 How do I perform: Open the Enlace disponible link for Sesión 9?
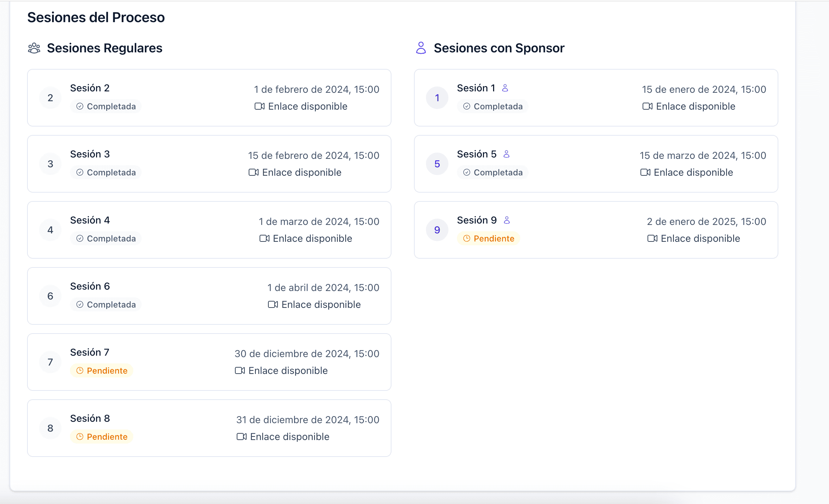700,239
